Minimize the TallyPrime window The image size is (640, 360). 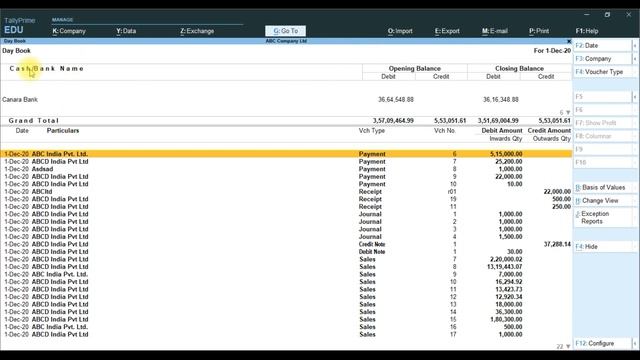click(x=587, y=14)
